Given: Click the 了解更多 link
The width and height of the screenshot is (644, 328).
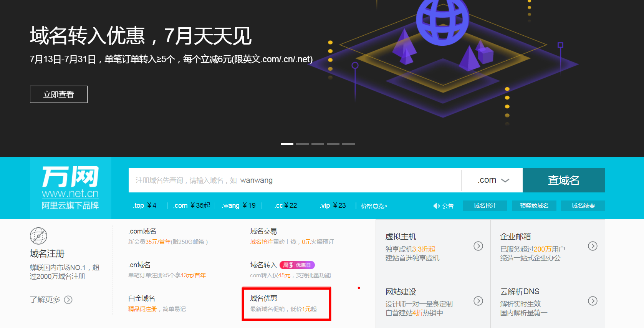Looking at the screenshot, I should 45,300.
